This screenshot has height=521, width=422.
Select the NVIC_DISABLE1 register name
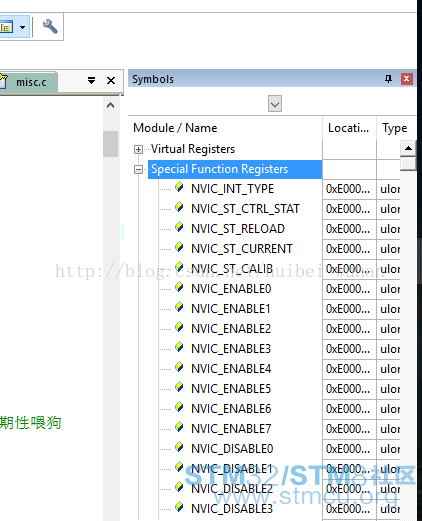click(x=232, y=469)
